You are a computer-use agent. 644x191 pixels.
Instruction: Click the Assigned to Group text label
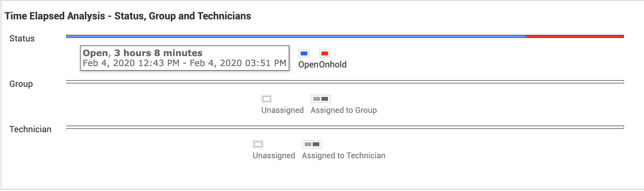click(x=344, y=110)
